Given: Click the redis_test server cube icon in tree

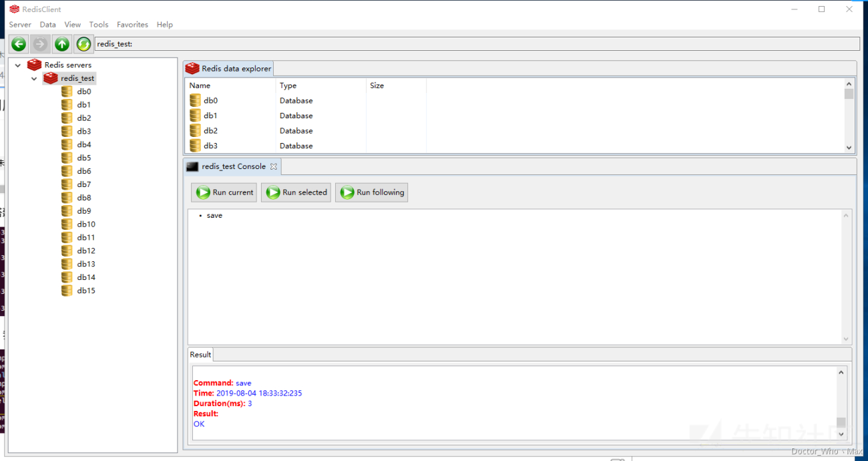Looking at the screenshot, I should tap(50, 78).
